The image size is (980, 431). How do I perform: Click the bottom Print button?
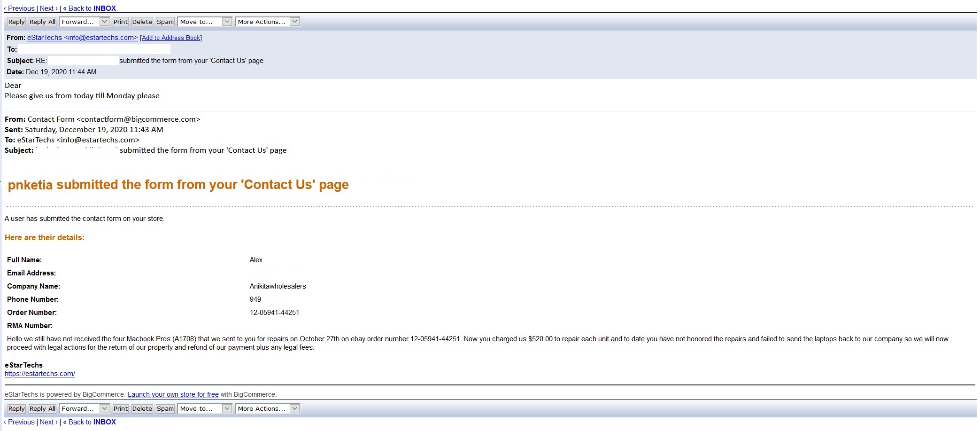(121, 408)
